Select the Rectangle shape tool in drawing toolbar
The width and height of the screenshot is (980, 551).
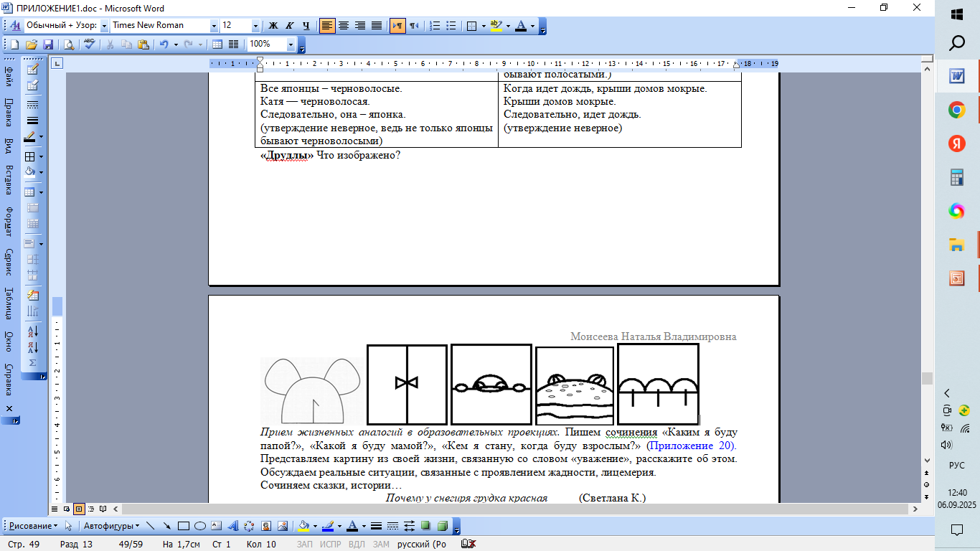(x=183, y=526)
